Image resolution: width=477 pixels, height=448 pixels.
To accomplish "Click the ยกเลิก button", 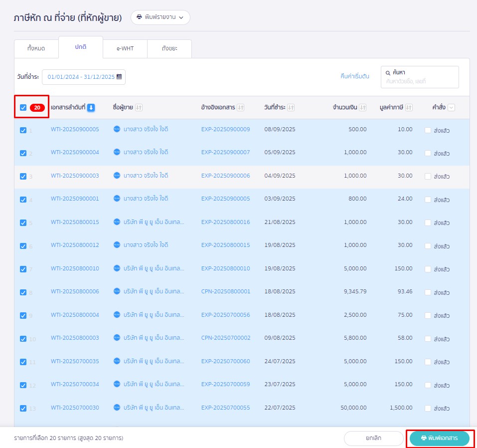I will pyautogui.click(x=373, y=438).
